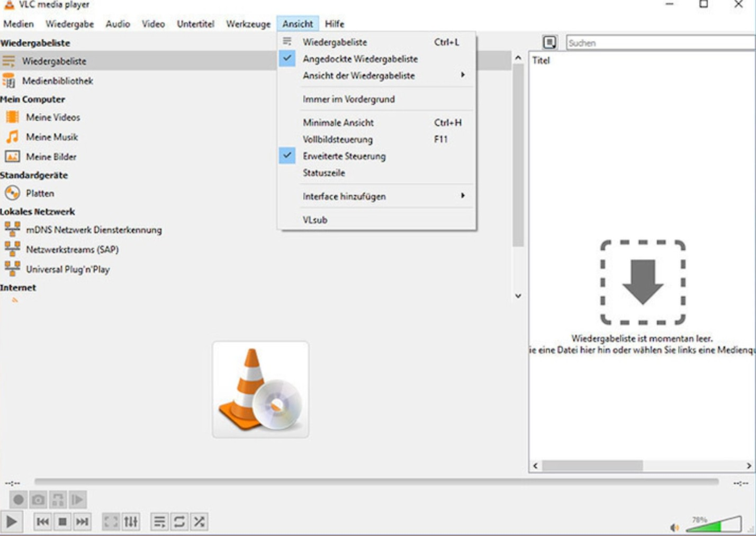
Task: Click playlist horizontal scrollbar right arrow
Action: (749, 466)
